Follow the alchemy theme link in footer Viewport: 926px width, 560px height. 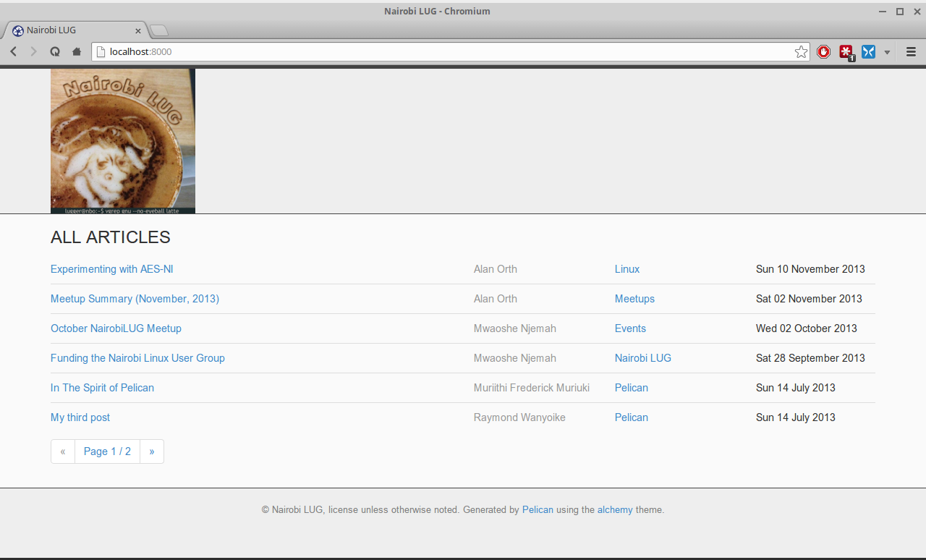(x=615, y=510)
